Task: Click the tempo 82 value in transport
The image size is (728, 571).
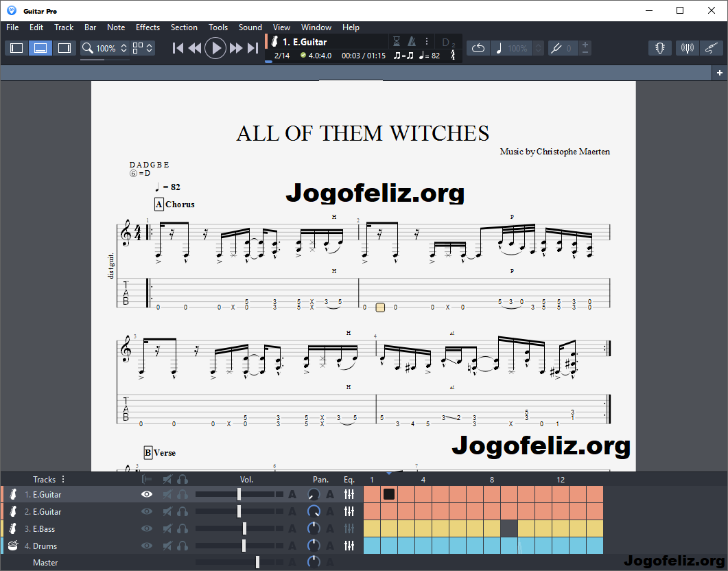Action: coord(430,56)
